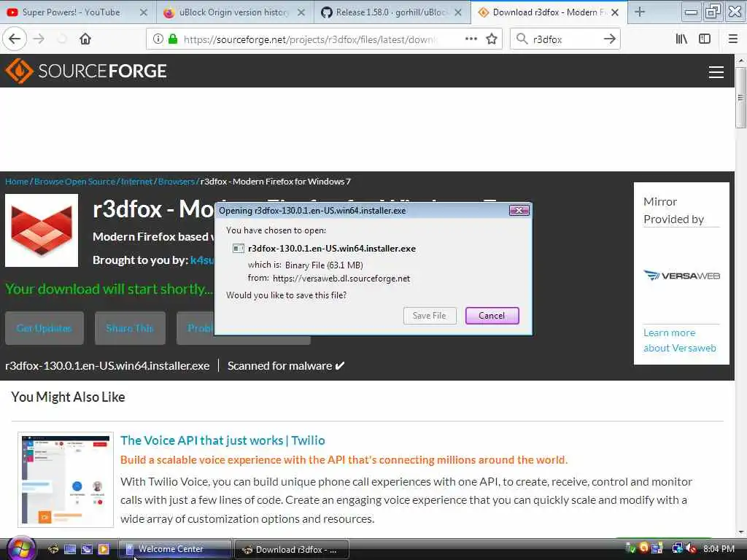Open the Home breadcrumb link
747x560 pixels.
pyautogui.click(x=17, y=182)
